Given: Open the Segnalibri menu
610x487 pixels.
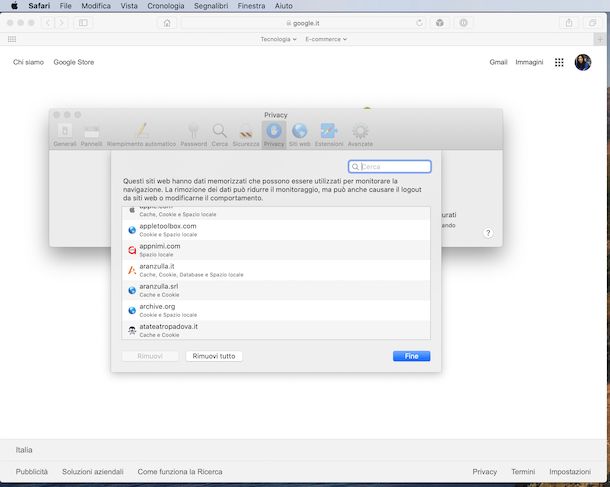Looking at the screenshot, I should pos(211,6).
